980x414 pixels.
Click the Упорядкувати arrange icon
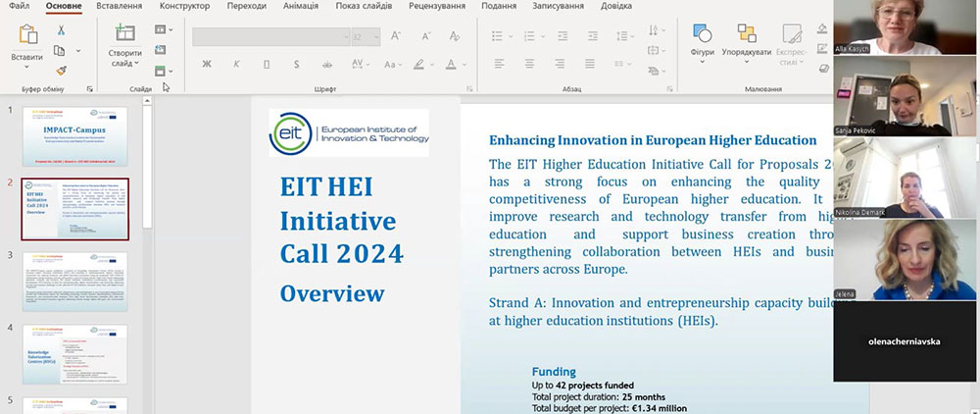pyautogui.click(x=746, y=33)
